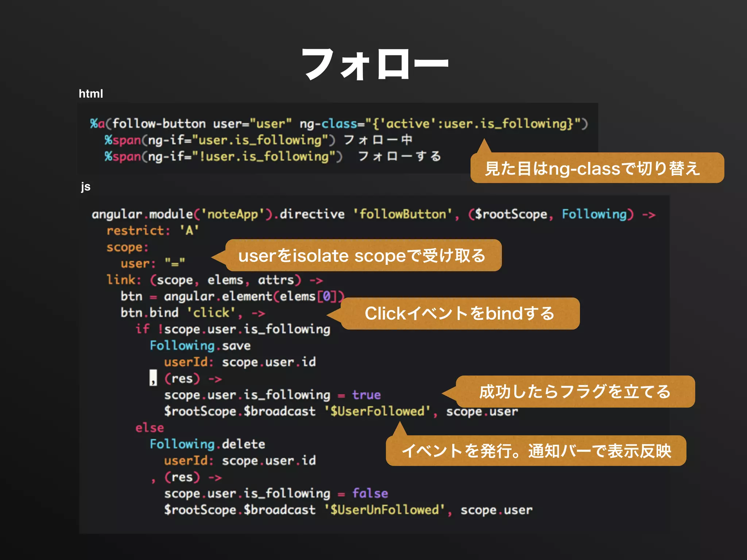The height and width of the screenshot is (560, 747).
Task: Click the '%a(follow-button user="user"' code line
Action: [339, 124]
